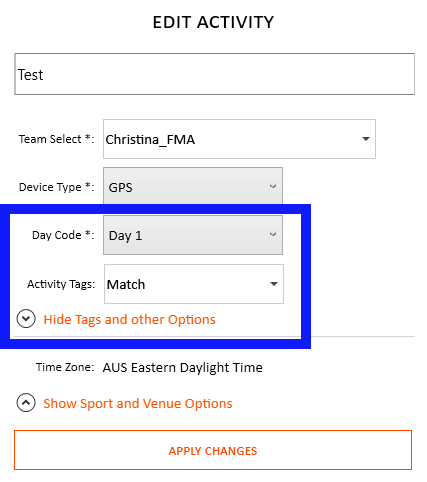427x482 pixels.
Task: Click the Device Type label
Action: [57, 187]
